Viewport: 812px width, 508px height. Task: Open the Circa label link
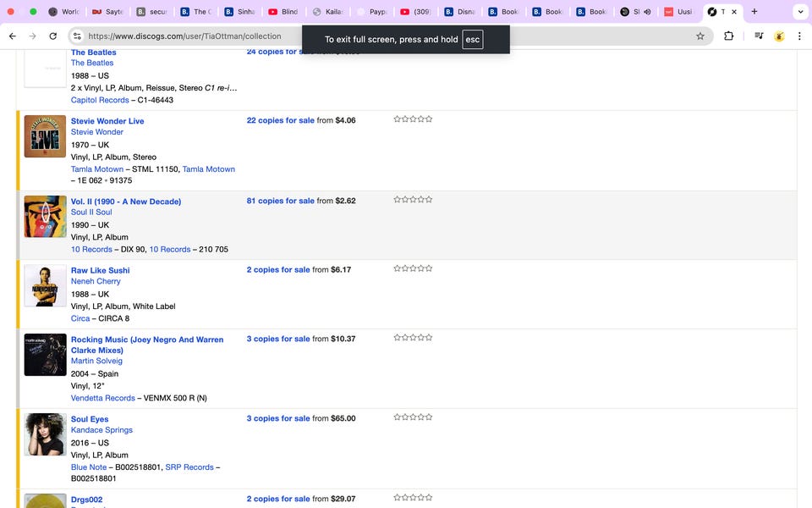80,318
